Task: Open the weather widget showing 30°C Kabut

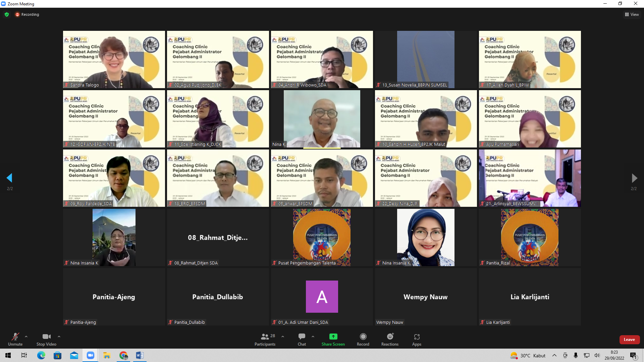Action: point(528,356)
